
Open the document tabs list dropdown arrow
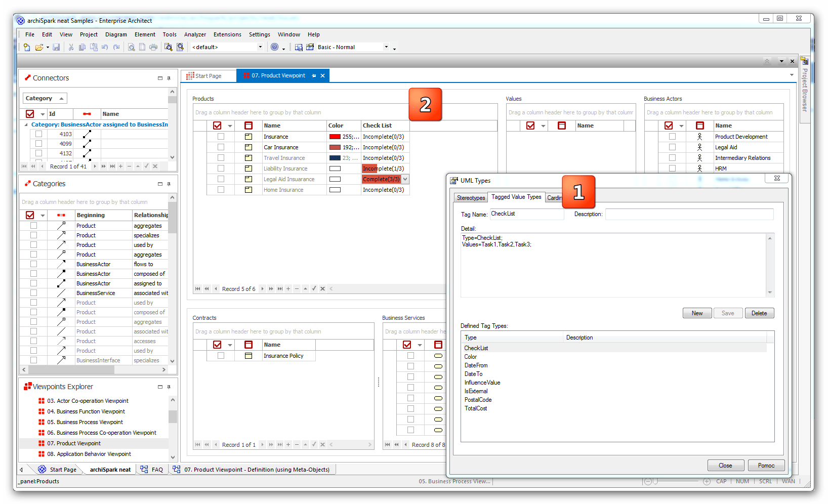pyautogui.click(x=792, y=75)
